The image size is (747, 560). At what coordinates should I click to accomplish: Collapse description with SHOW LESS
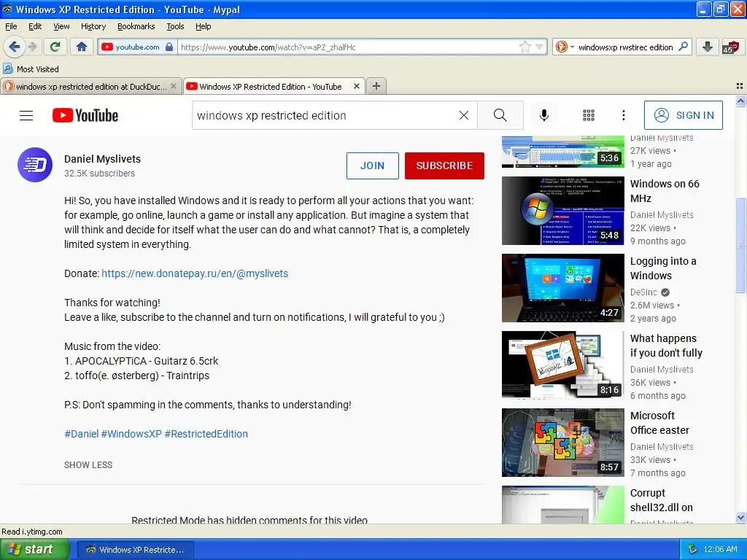tap(88, 464)
